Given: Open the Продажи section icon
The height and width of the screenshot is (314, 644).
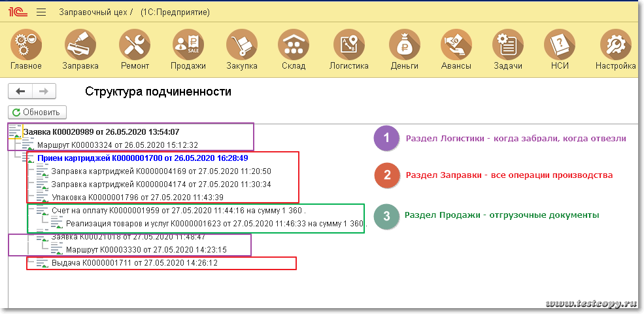Looking at the screenshot, I should tap(188, 45).
